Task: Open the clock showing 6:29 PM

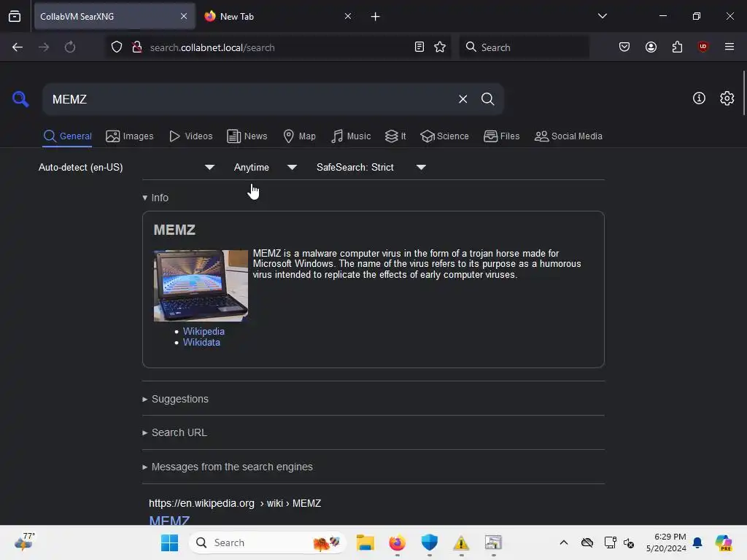Action: tap(666, 542)
